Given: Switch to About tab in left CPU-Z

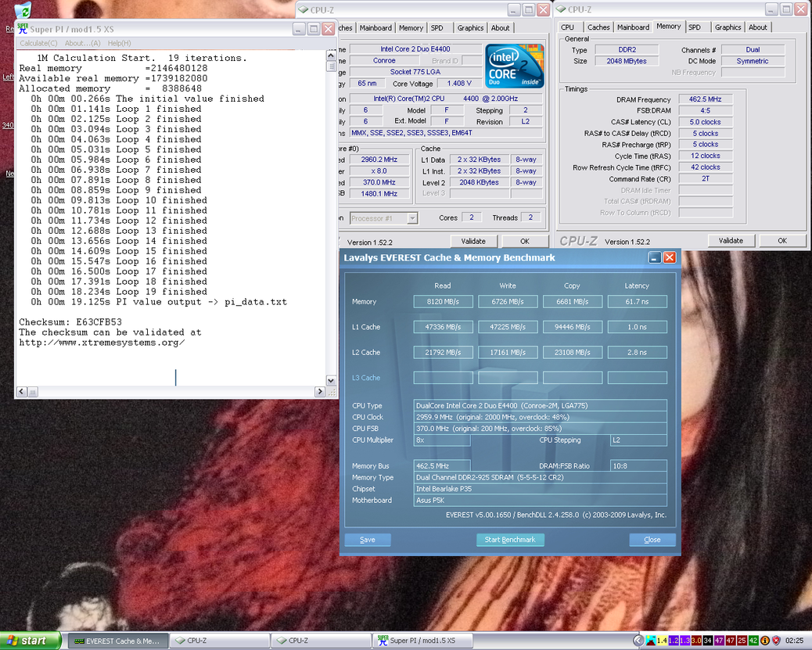Looking at the screenshot, I should point(500,28).
